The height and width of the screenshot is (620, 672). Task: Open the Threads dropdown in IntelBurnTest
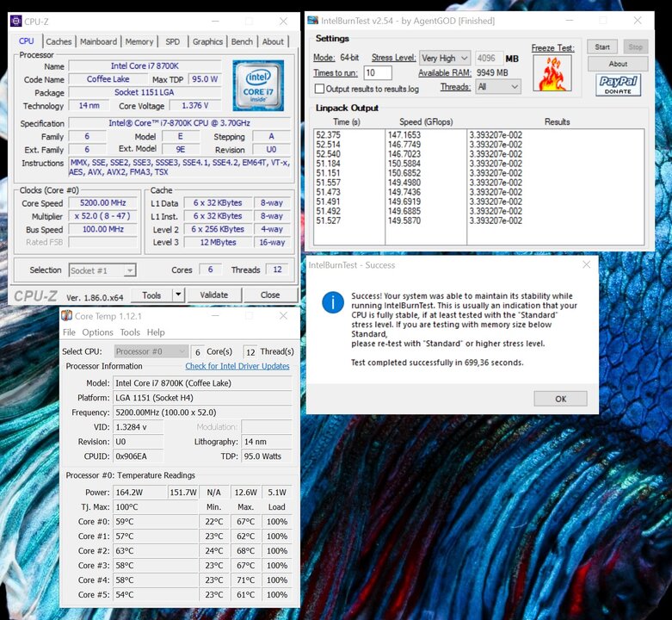(x=498, y=87)
